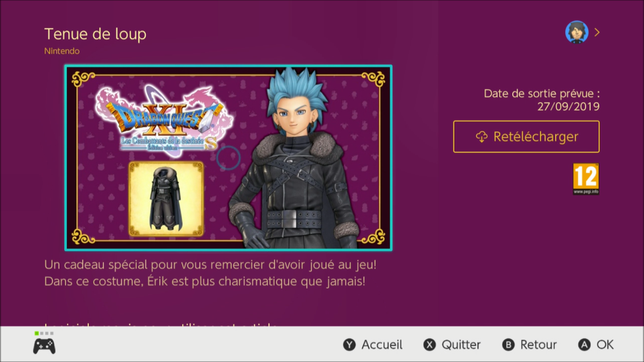This screenshot has width=644, height=362.
Task: Click the wolf costume item thumbnail
Action: click(166, 198)
